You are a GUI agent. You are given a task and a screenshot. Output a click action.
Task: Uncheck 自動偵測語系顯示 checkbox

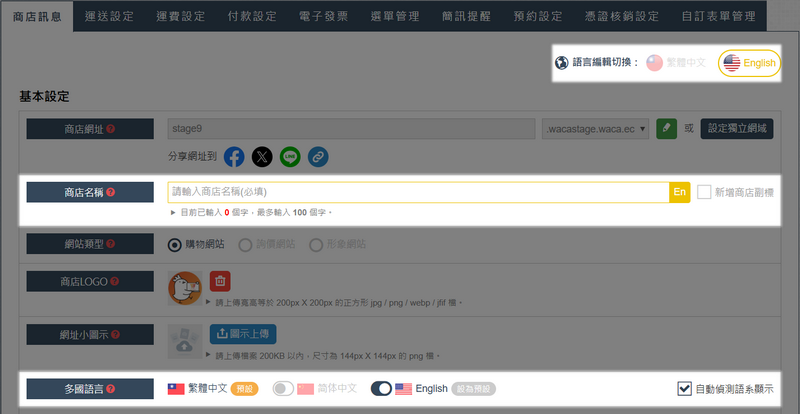coord(684,388)
